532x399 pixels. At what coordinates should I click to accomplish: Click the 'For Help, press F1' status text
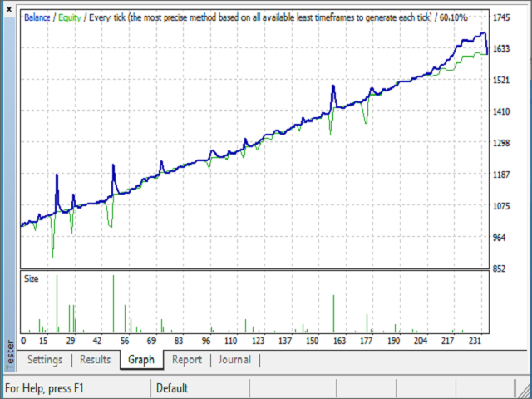(x=45, y=388)
